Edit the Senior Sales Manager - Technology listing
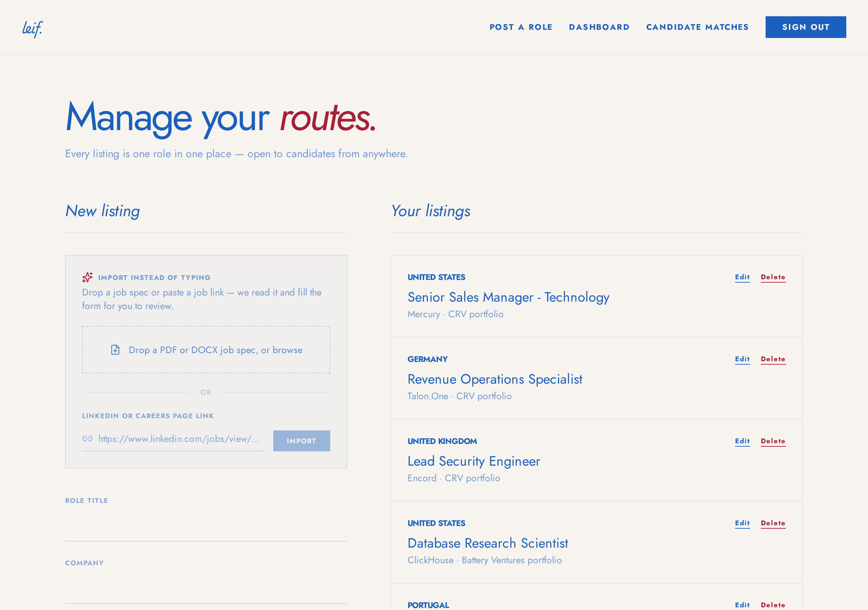The image size is (868, 610). [x=742, y=277]
